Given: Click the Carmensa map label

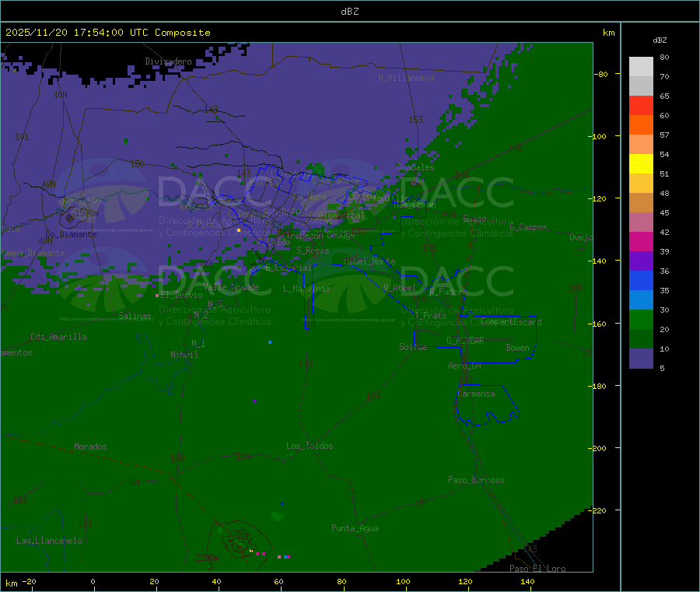Looking at the screenshot, I should tap(476, 394).
